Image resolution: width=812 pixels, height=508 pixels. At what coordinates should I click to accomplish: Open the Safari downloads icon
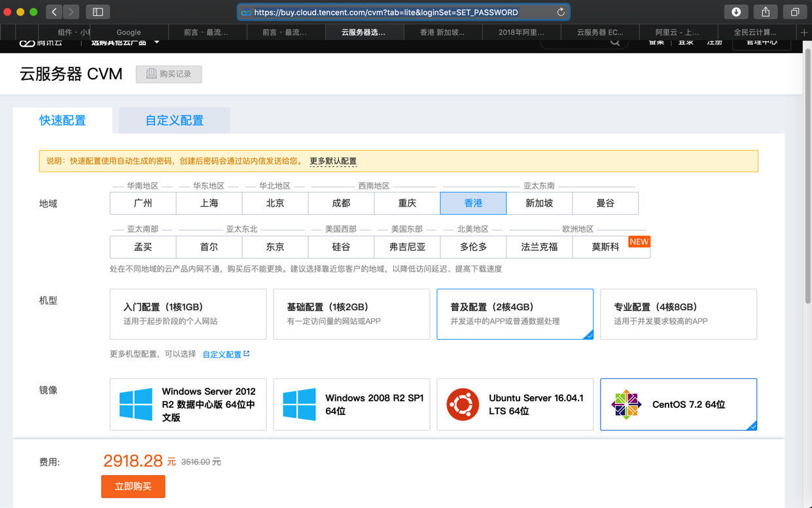tap(736, 12)
